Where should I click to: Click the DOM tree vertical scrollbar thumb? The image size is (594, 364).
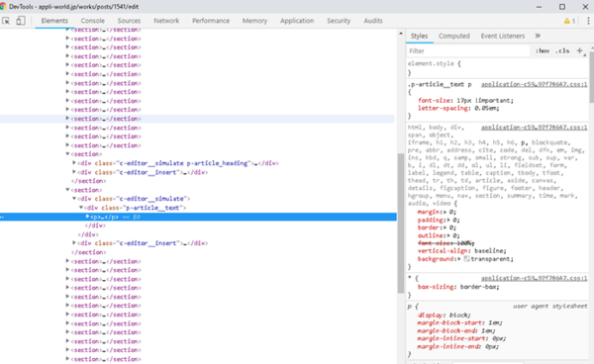401,224
